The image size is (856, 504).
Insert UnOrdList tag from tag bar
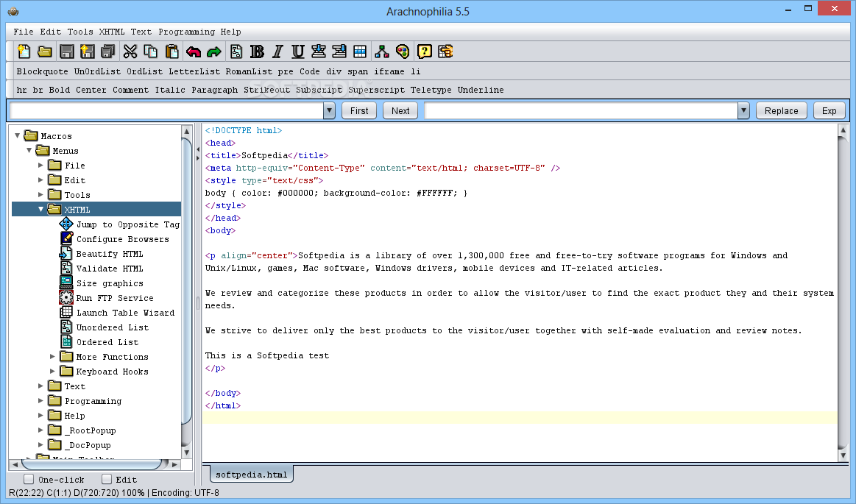(97, 71)
